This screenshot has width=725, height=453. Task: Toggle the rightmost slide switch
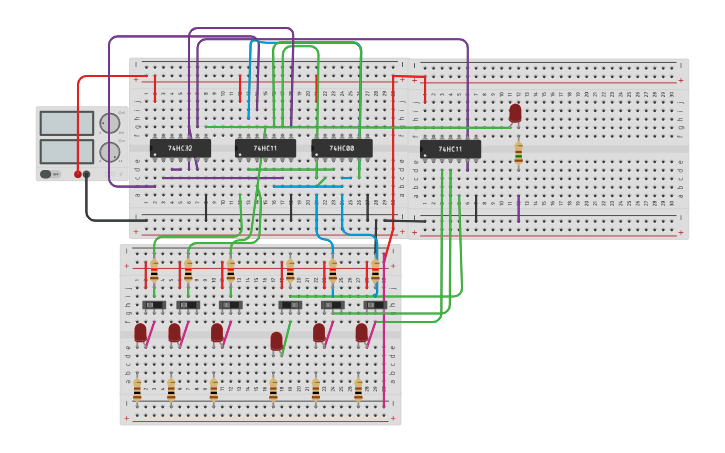coord(375,305)
